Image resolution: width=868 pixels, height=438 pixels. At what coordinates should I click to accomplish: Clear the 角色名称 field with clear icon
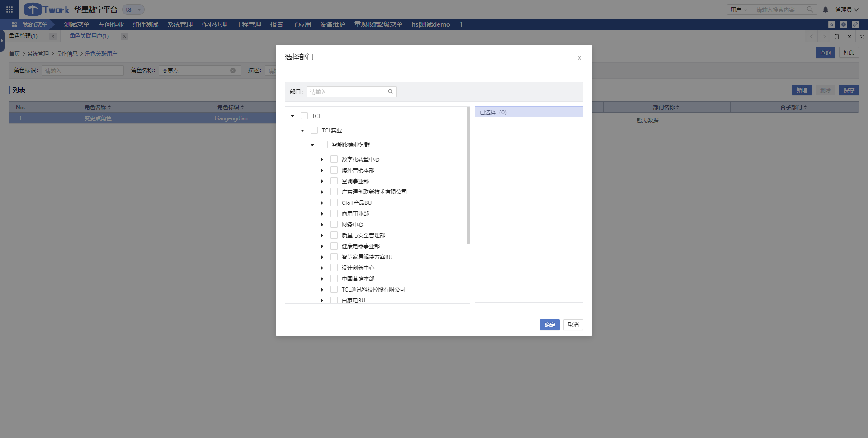(x=233, y=71)
